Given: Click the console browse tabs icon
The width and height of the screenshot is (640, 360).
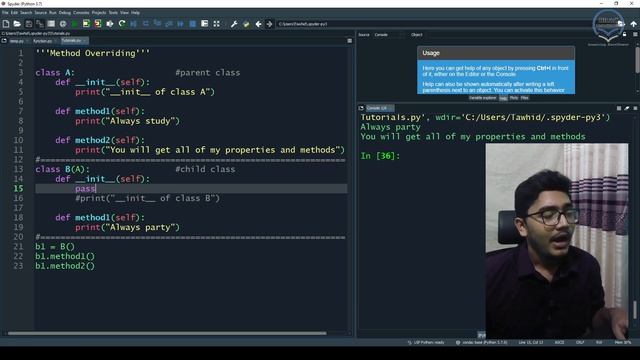Looking at the screenshot, I should (x=361, y=108).
